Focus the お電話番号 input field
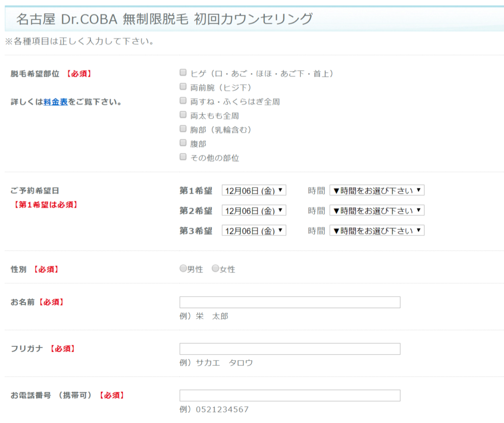The height and width of the screenshot is (423, 504). (x=290, y=395)
